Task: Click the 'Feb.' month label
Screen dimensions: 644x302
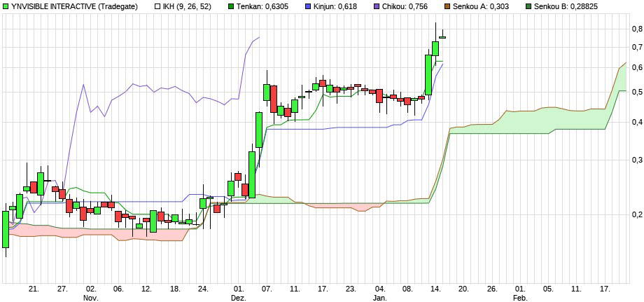Action: [x=520, y=298]
